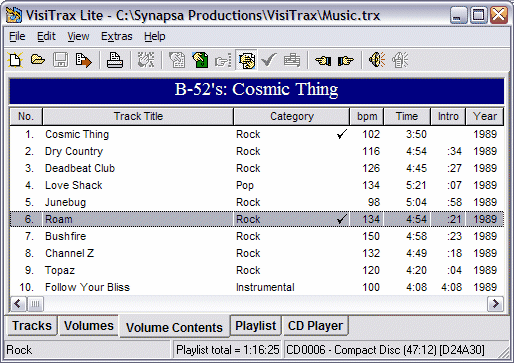The height and width of the screenshot is (363, 514).
Task: Sort by the Intro column header
Action: (448, 116)
